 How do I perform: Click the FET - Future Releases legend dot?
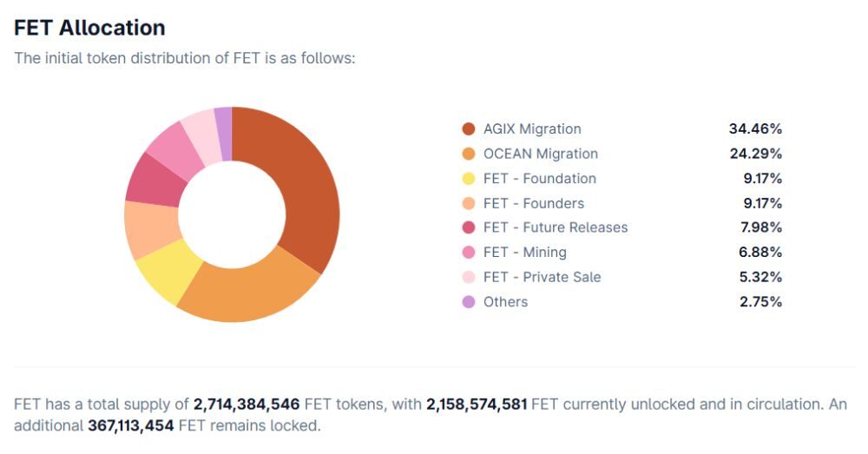tap(469, 227)
